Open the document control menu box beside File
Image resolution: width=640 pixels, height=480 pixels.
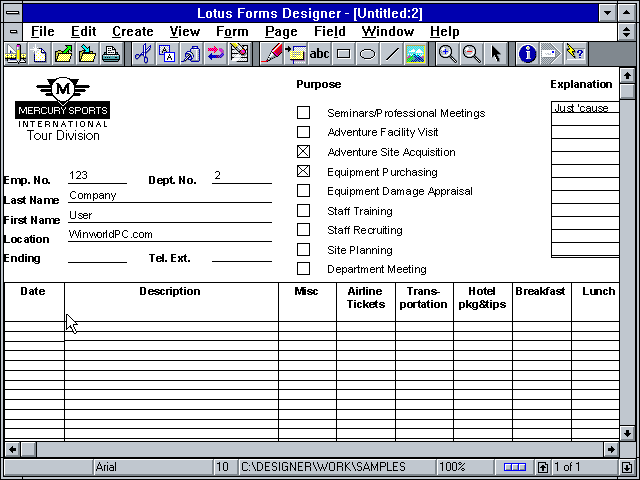click(13, 31)
